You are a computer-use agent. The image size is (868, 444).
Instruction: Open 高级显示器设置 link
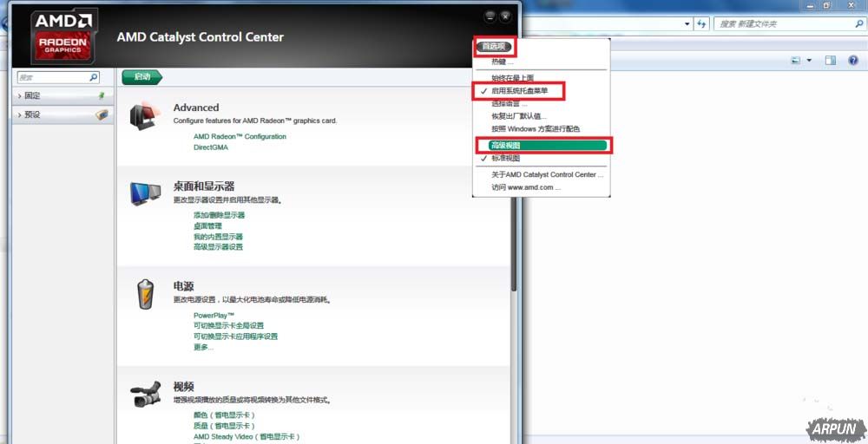[x=218, y=247]
